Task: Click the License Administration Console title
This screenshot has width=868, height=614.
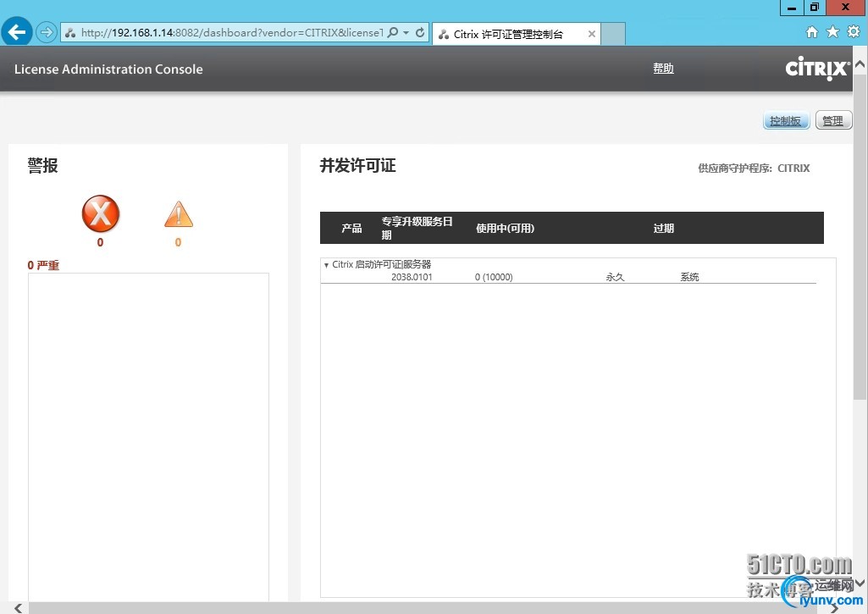Action: point(108,69)
